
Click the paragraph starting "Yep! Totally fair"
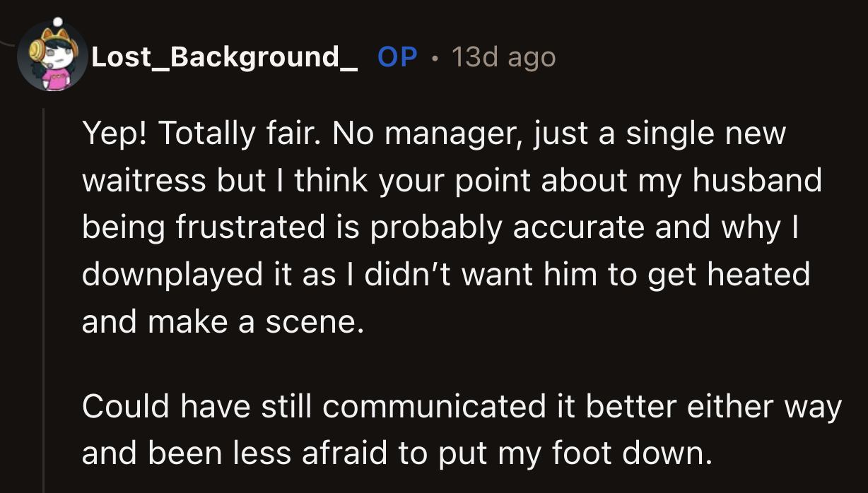(452, 227)
